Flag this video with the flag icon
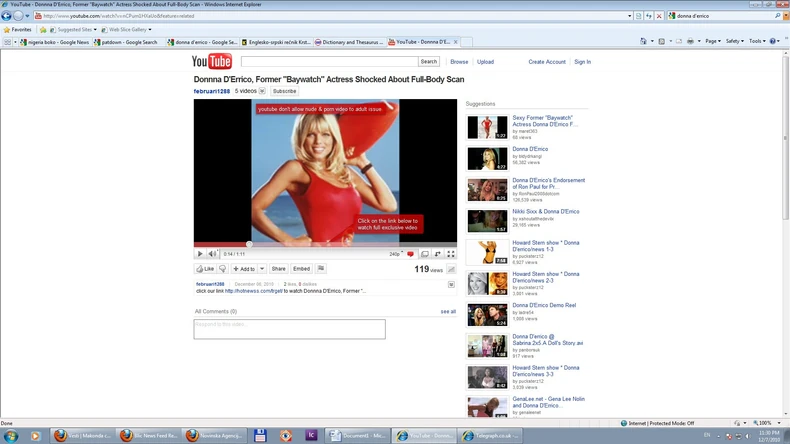Viewport: 790px width, 444px height. point(321,269)
